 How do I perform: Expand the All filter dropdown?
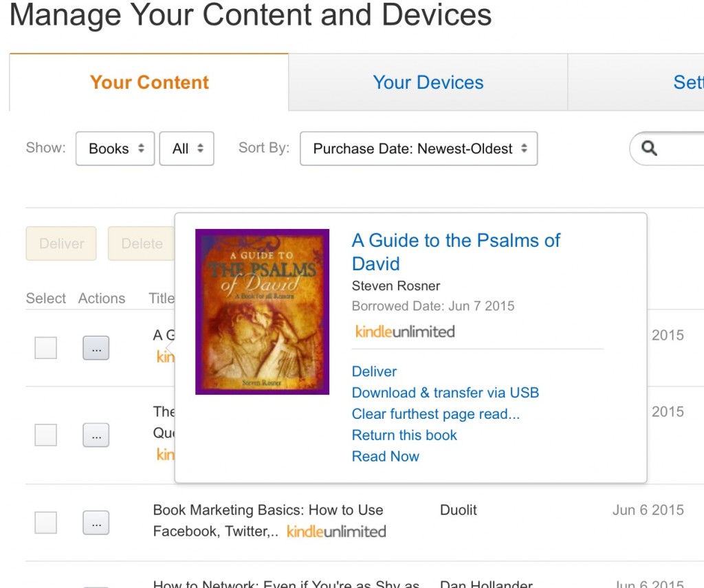[187, 149]
